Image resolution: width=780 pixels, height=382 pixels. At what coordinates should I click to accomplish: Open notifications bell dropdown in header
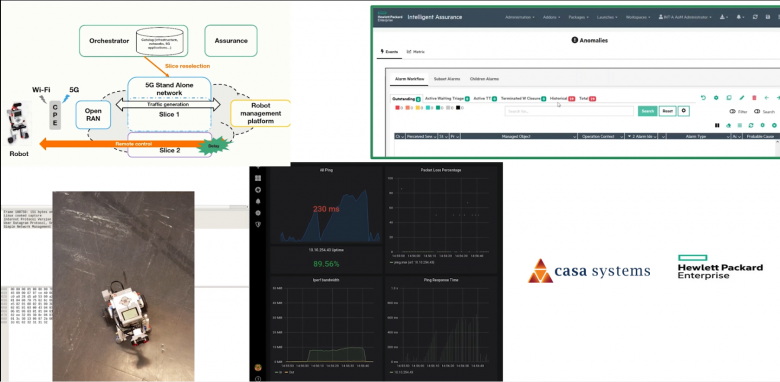(x=741, y=17)
